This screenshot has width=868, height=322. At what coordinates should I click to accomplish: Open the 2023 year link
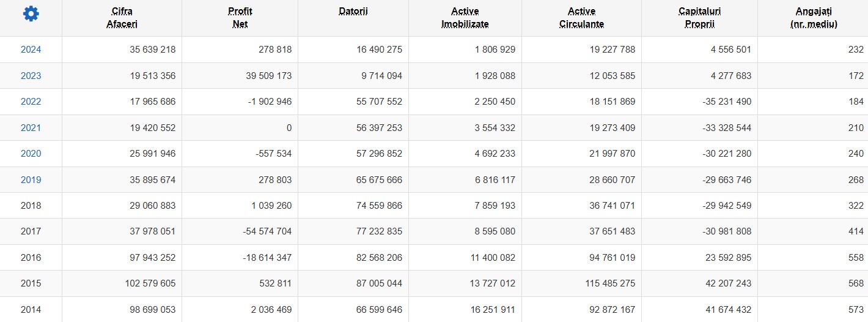coord(31,76)
